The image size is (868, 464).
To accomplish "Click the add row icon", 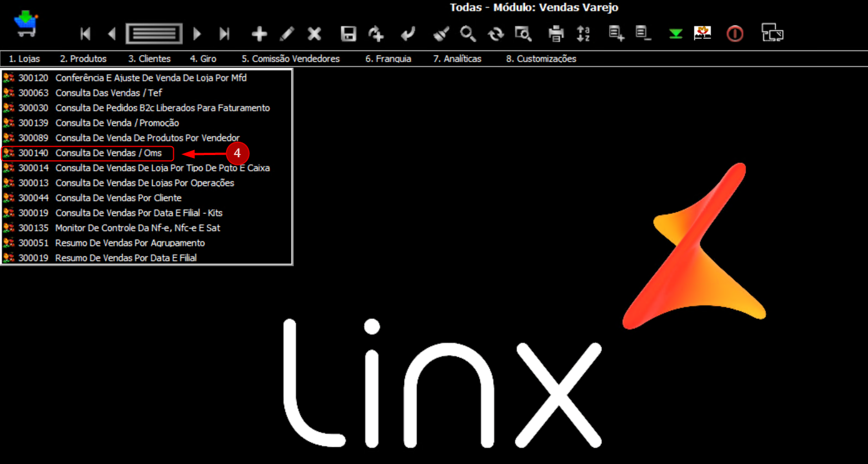I will [616, 34].
